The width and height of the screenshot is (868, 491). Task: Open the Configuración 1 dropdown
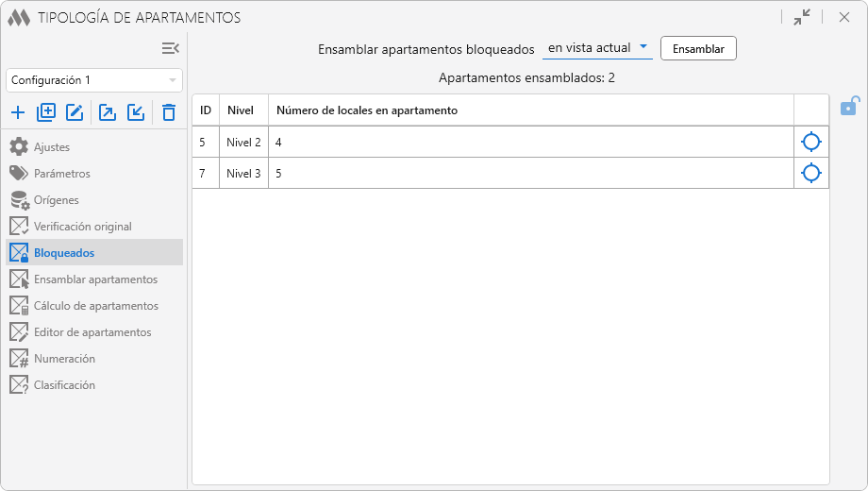[94, 80]
